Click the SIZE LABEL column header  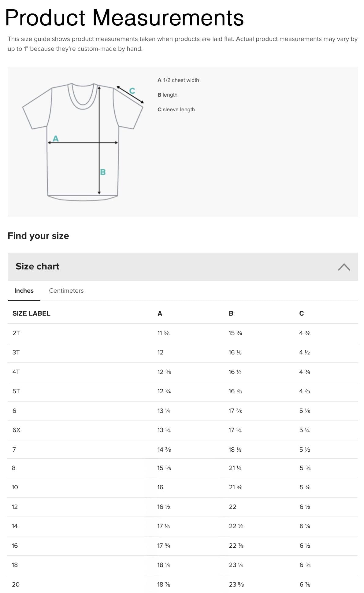pyautogui.click(x=31, y=313)
